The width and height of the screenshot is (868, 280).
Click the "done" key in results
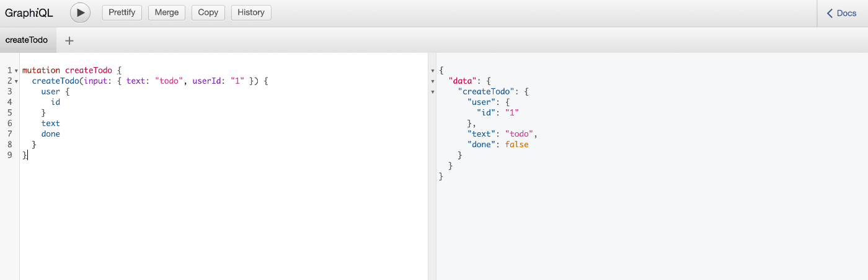coord(482,144)
